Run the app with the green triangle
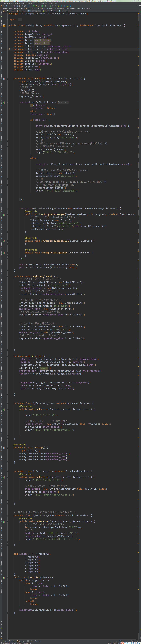 (43, 6)
